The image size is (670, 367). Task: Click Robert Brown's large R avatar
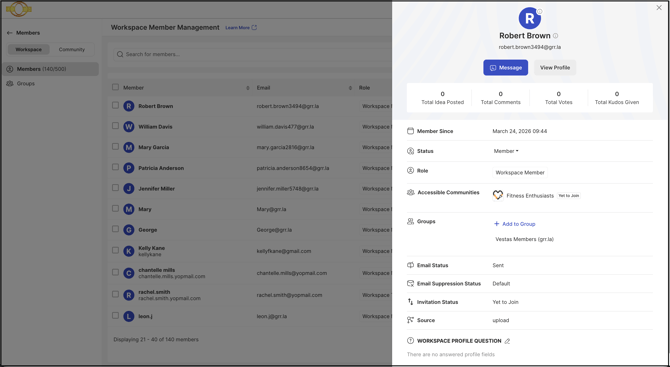pyautogui.click(x=529, y=18)
